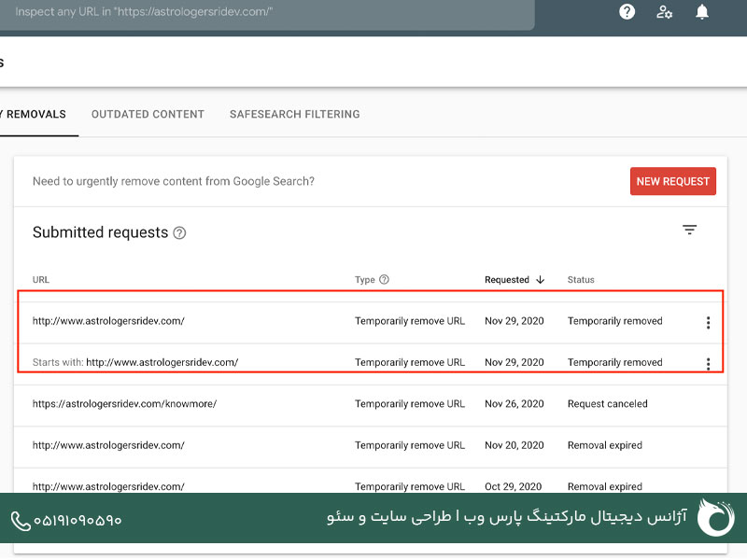Open help icon next to Submitted requests
747x560 pixels.
(x=179, y=233)
